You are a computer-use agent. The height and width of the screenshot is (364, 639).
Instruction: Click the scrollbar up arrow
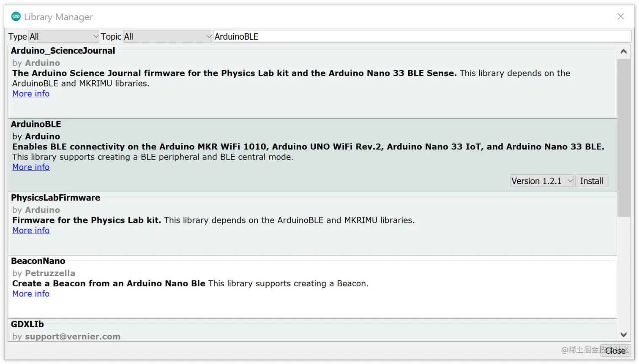click(623, 51)
